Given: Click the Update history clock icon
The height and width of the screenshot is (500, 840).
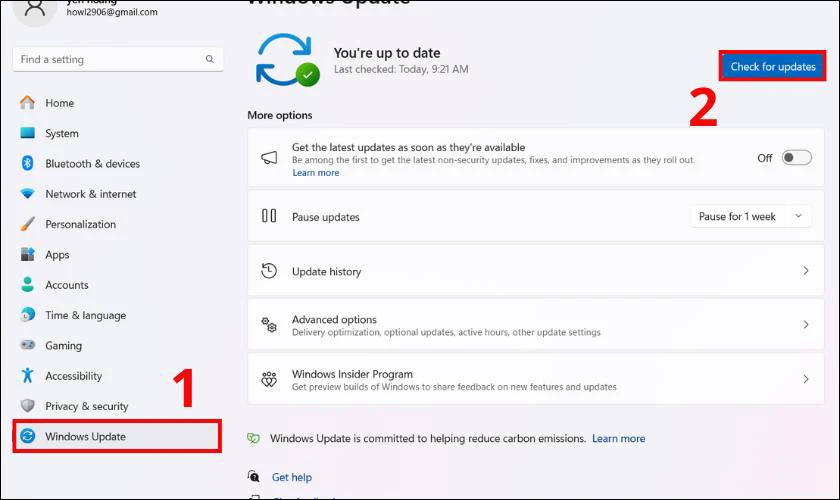Looking at the screenshot, I should tap(269, 271).
